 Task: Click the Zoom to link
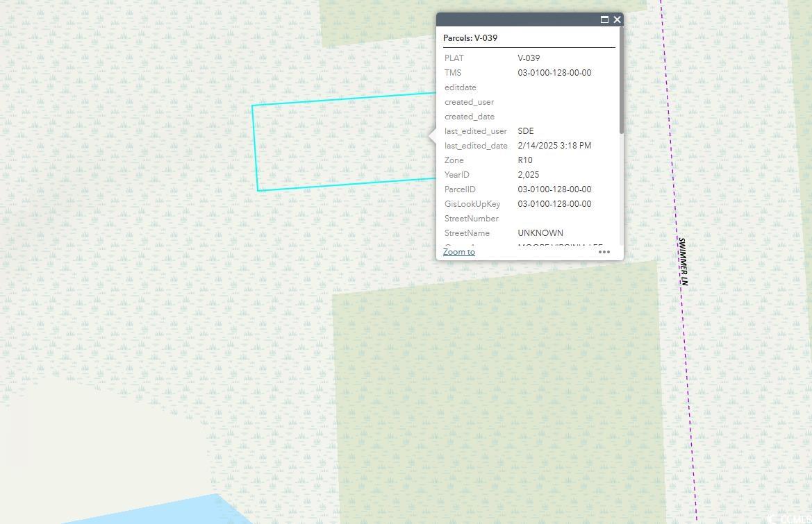[459, 252]
